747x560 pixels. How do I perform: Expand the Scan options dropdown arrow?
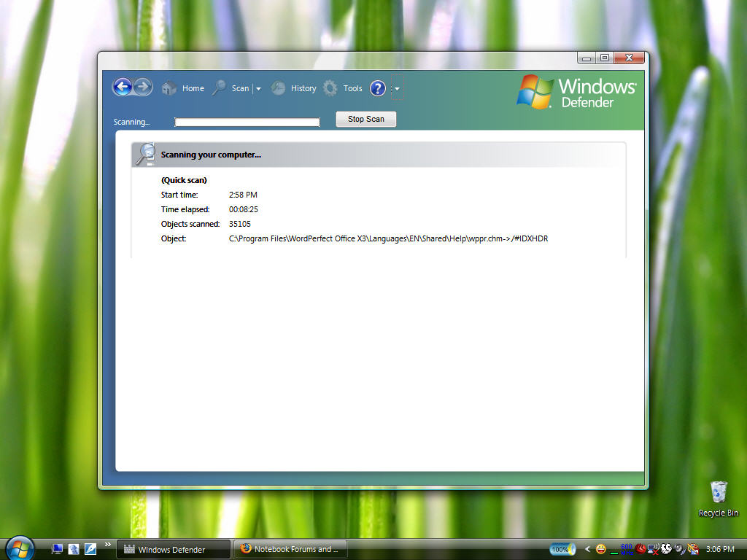click(x=258, y=88)
